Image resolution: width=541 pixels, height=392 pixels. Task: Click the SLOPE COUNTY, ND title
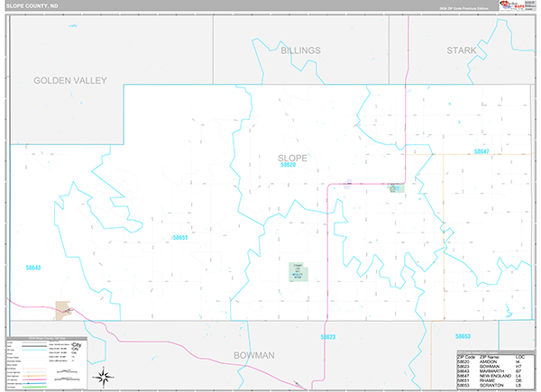[32, 6]
